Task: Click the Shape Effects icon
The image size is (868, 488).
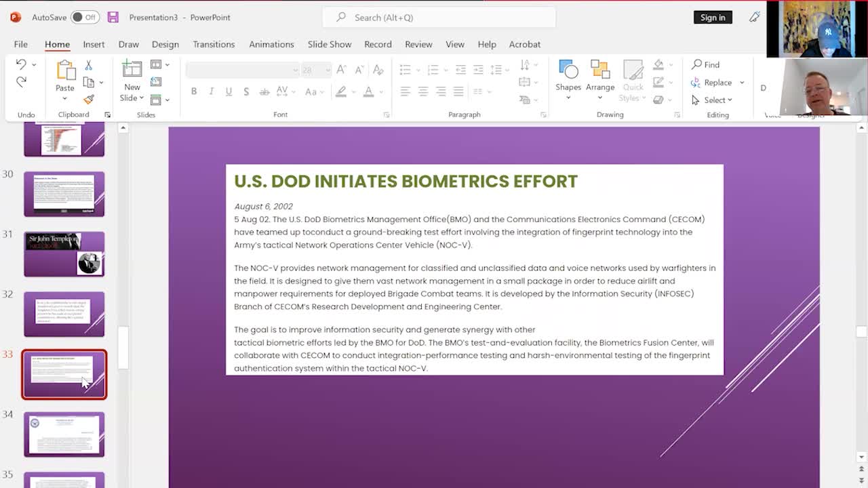Action: pyautogui.click(x=658, y=100)
